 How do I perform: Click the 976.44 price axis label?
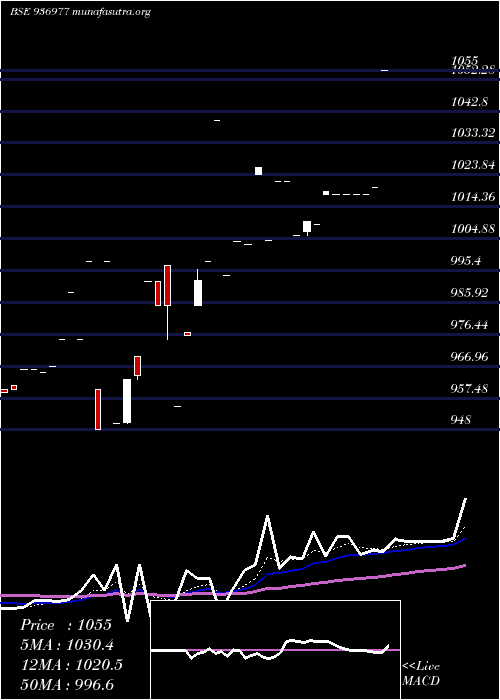coord(469,325)
